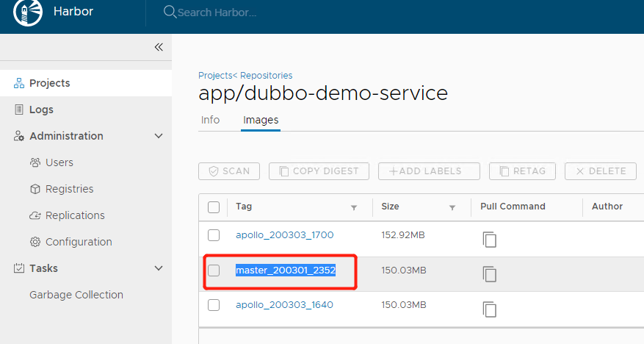Go to Garbage Collection page
This screenshot has height=344, width=644.
tap(76, 295)
